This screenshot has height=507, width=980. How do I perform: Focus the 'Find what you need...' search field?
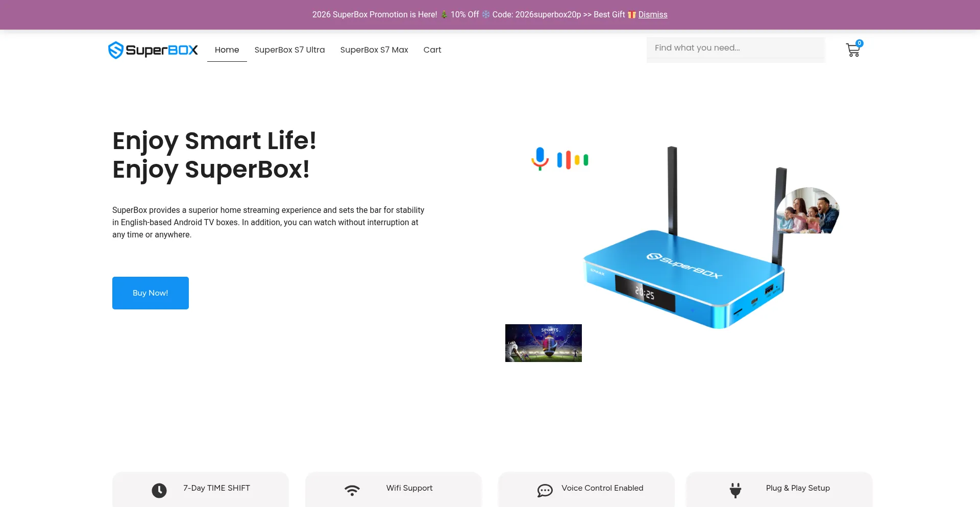[736, 49]
